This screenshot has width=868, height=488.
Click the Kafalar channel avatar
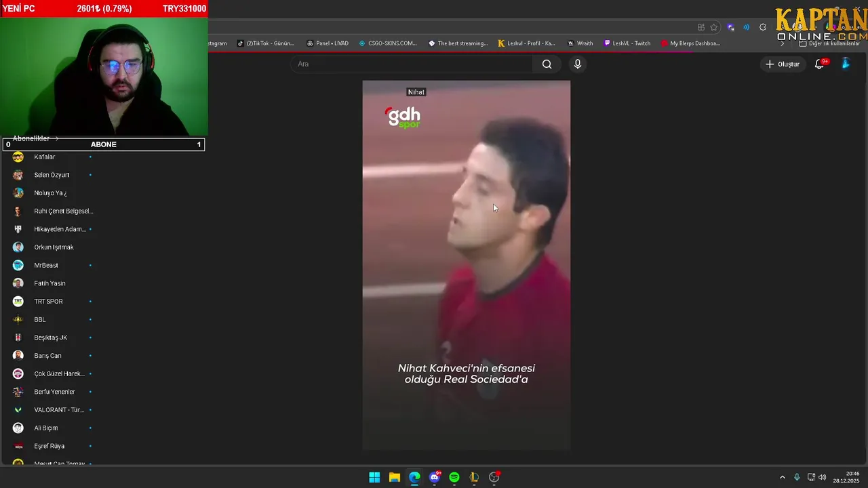[x=18, y=157]
